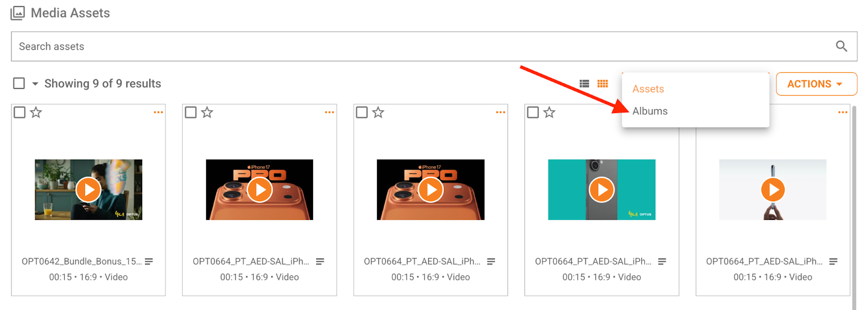Click the vertical scrollbar beside asset grid

[854, 207]
